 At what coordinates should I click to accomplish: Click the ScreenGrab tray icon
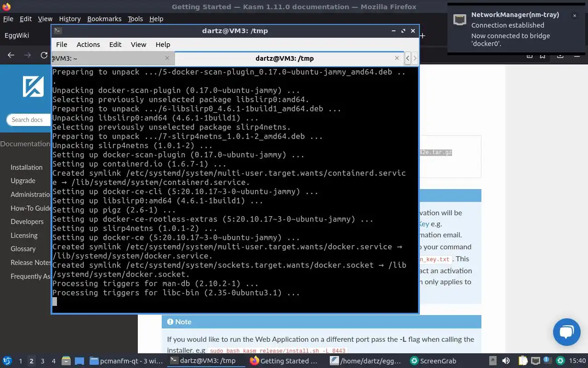560,361
